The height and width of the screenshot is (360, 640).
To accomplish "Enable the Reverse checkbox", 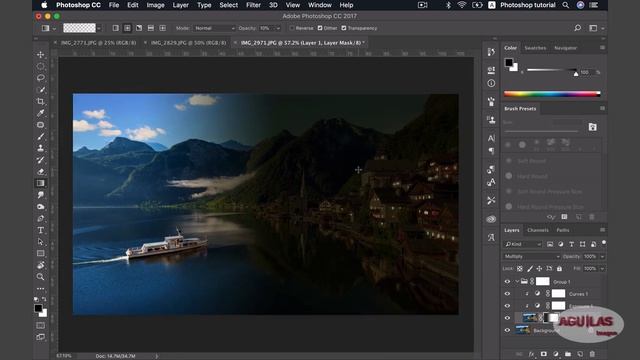I will pos(292,28).
